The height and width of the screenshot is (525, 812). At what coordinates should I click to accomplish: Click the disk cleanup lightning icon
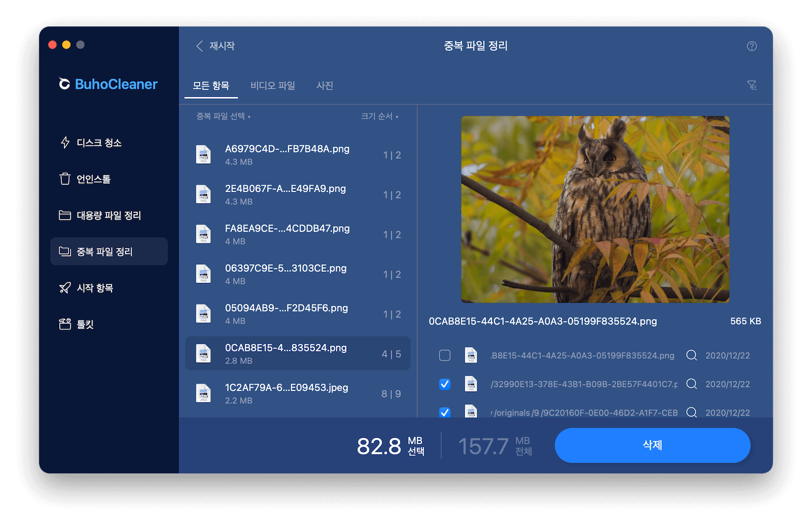click(x=65, y=143)
